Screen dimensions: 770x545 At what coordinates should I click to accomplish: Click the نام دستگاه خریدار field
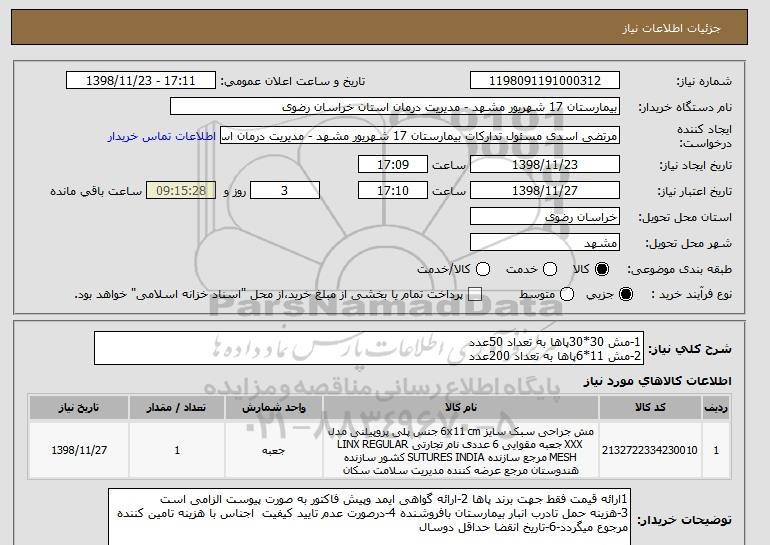tap(395, 107)
